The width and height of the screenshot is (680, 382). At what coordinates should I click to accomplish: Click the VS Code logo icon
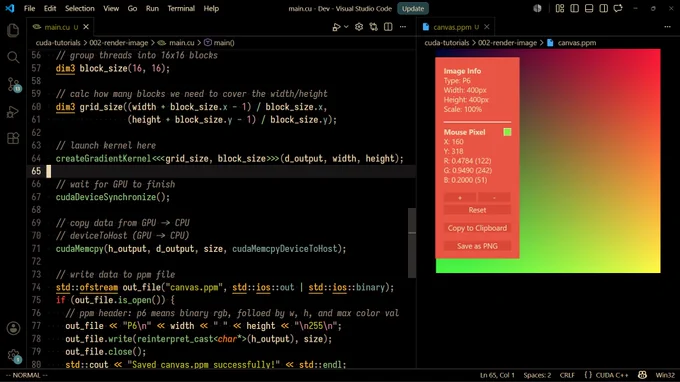coord(10,8)
